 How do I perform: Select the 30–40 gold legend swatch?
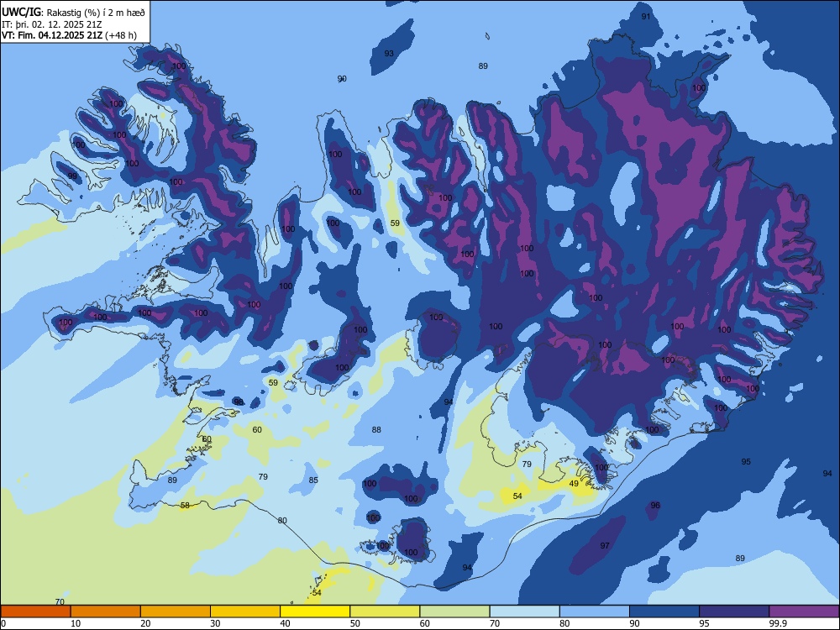[245, 612]
